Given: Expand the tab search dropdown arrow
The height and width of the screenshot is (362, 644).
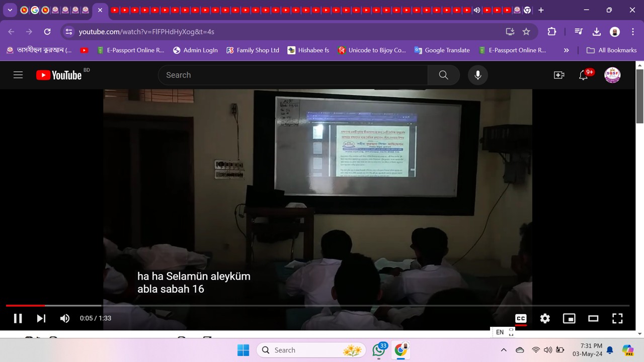Looking at the screenshot, I should coord(10,10).
